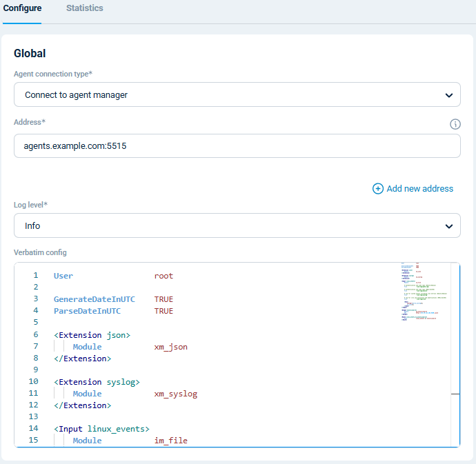476x464 pixels.
Task: Click 'GenerateDateInUTC' on line 3
Action: click(95, 299)
